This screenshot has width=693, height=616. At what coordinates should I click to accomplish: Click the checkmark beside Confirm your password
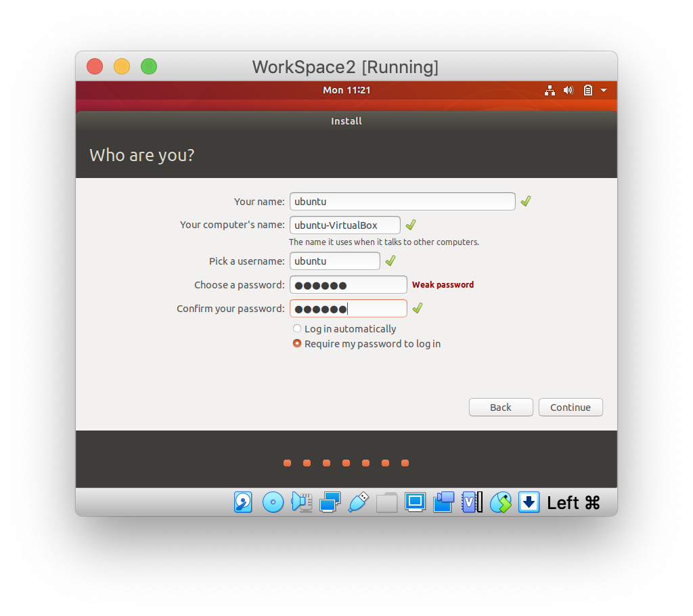(x=417, y=308)
